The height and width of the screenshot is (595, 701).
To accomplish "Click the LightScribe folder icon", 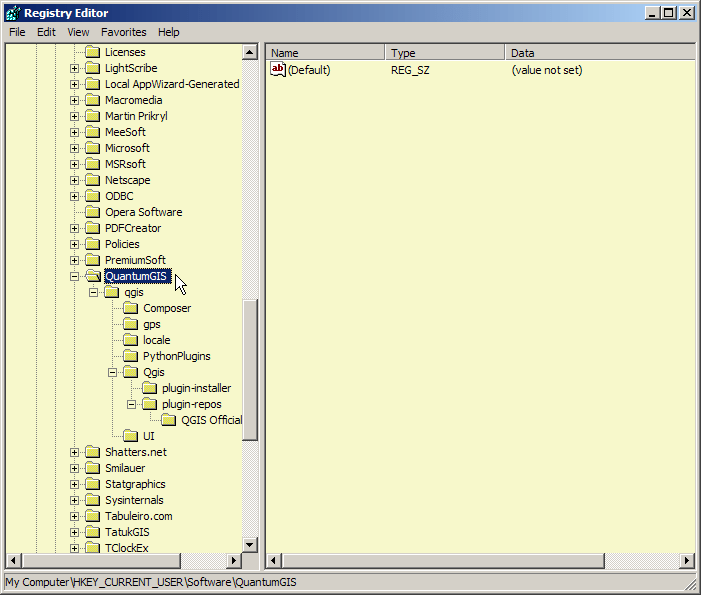I will click(x=93, y=68).
